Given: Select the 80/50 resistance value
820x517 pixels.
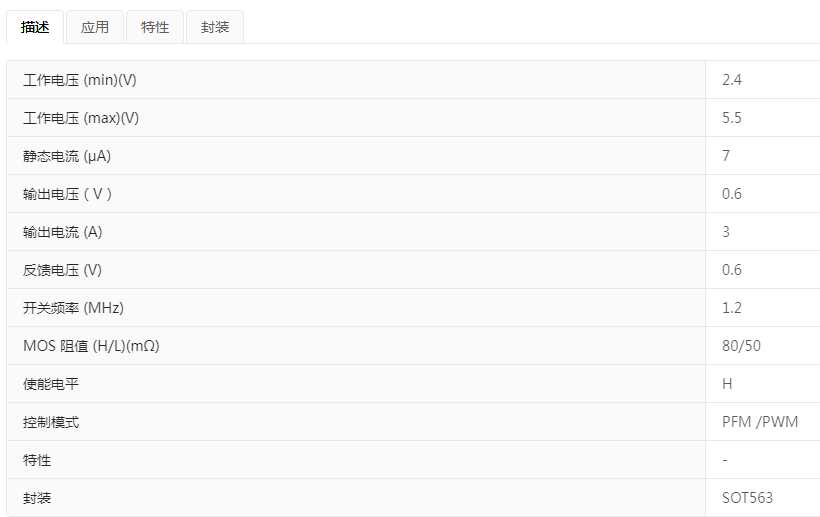Looking at the screenshot, I should pyautogui.click(x=741, y=346).
